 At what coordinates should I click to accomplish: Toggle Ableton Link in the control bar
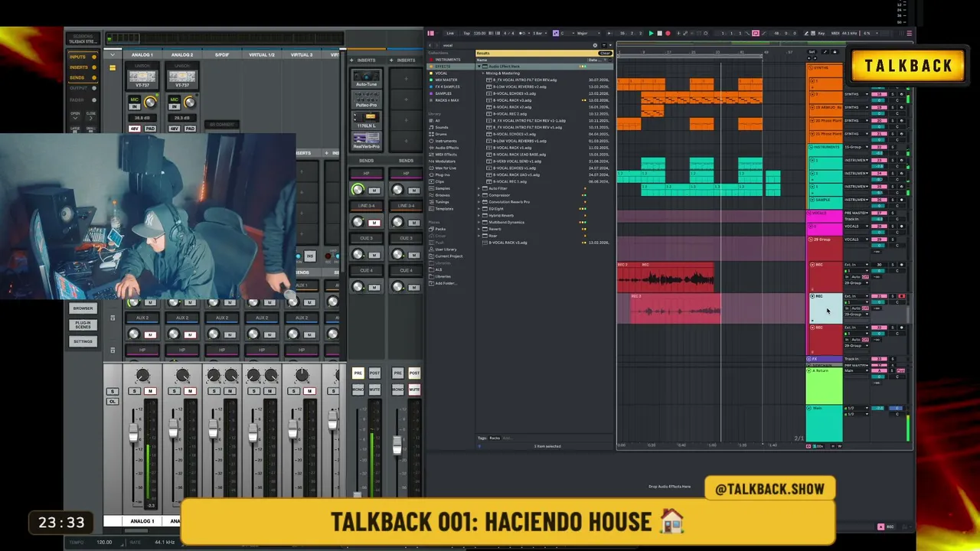pos(450,34)
